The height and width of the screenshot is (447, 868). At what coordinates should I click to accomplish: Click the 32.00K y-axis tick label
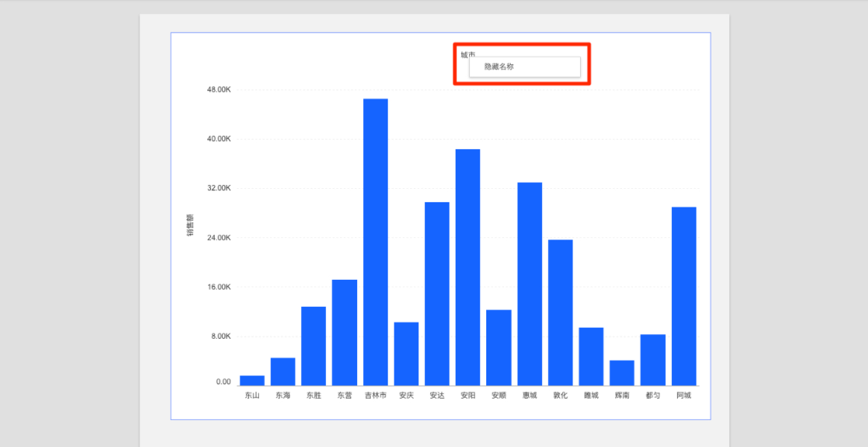click(218, 188)
